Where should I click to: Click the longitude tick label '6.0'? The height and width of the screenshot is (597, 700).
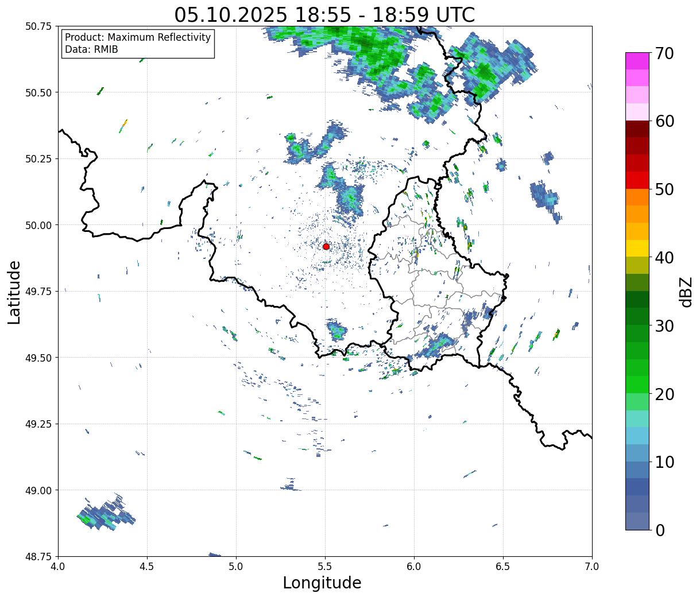pyautogui.click(x=414, y=567)
